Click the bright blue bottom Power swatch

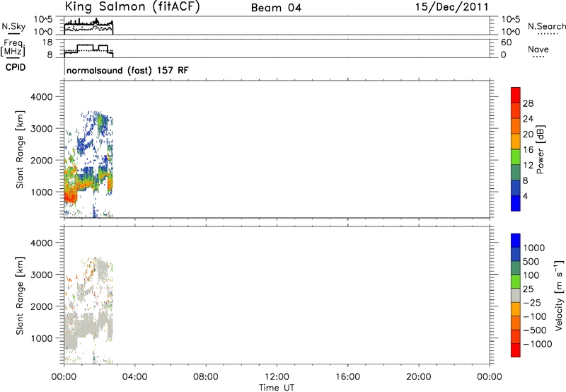[516, 203]
